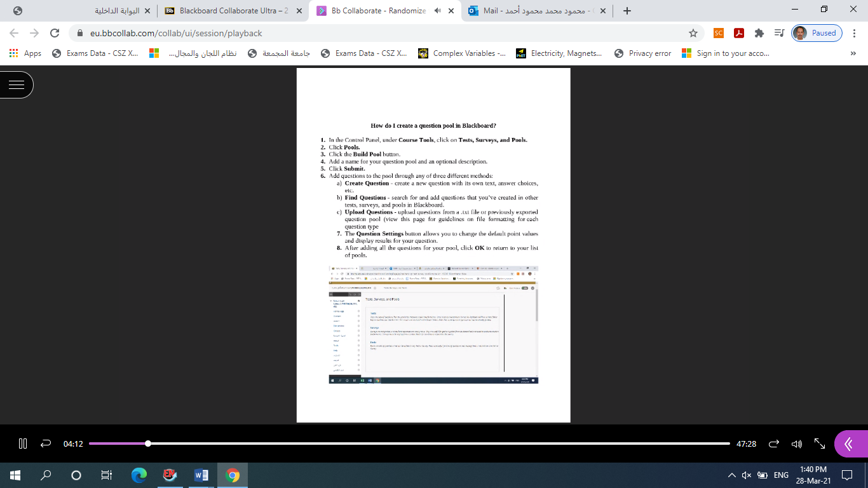The width and height of the screenshot is (868, 488).
Task: Go forward in browser history
Action: click(34, 33)
